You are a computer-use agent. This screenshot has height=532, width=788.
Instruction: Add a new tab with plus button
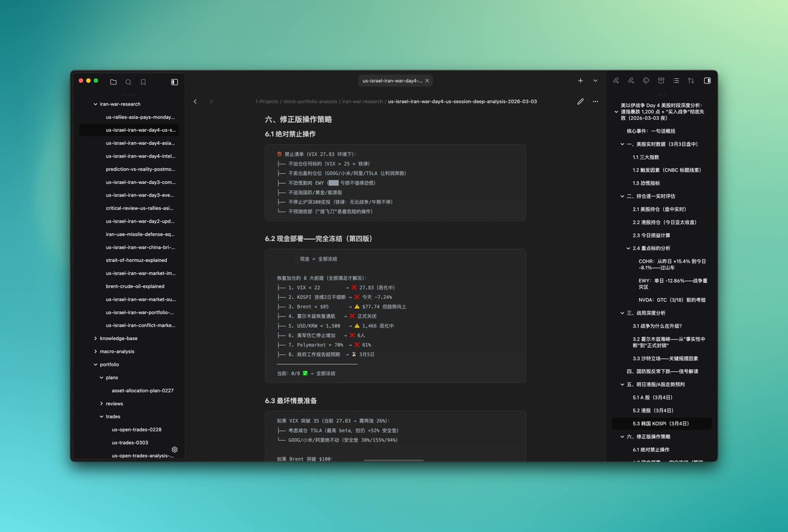(580, 81)
